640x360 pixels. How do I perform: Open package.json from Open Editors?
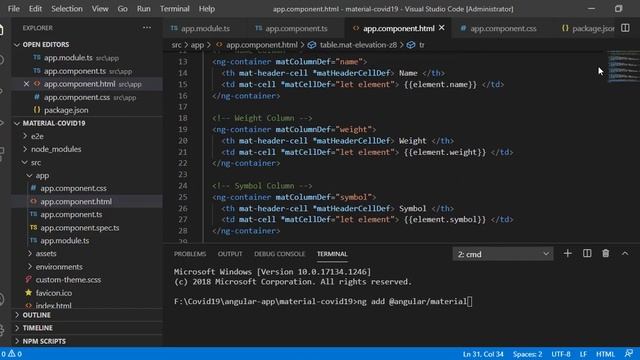click(x=87, y=110)
